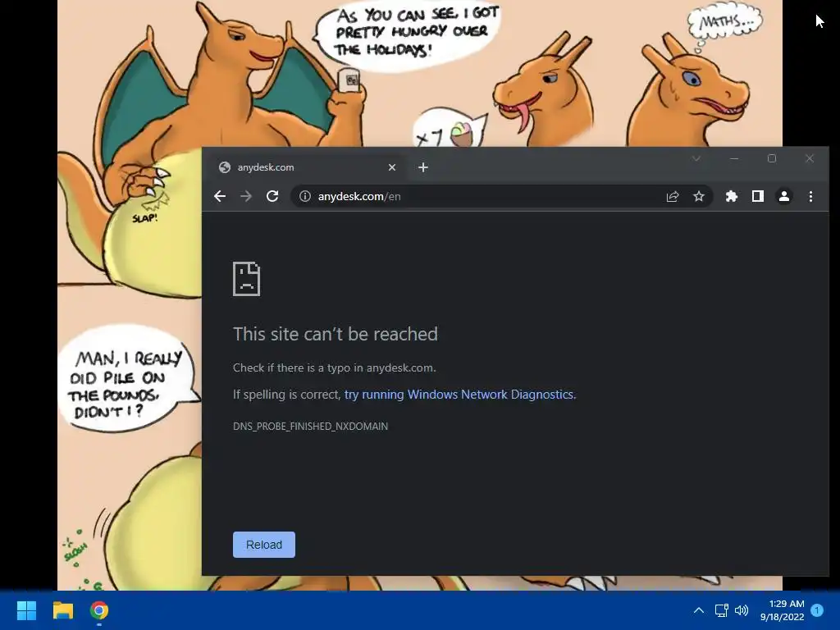The width and height of the screenshot is (840, 630).
Task: Open Chrome's three-dot menu
Action: (x=810, y=196)
